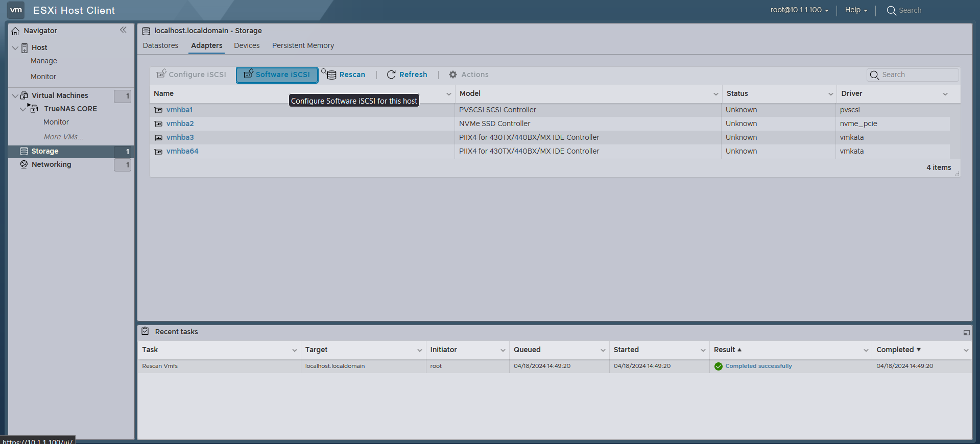Open the Networking section in Navigator

point(51,164)
